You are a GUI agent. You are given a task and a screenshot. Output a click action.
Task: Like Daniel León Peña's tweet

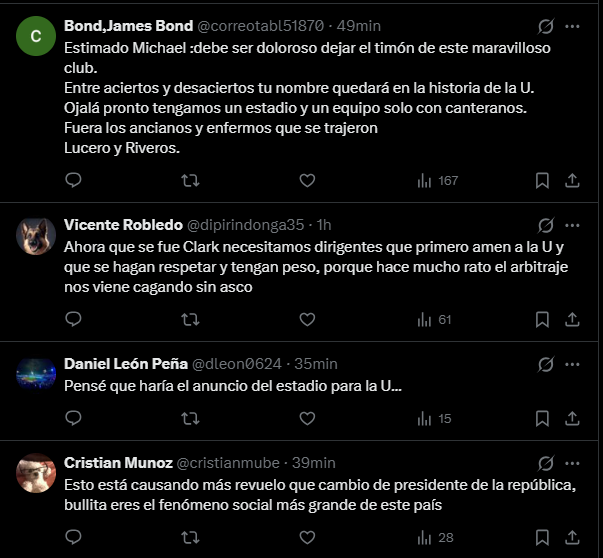click(x=307, y=418)
